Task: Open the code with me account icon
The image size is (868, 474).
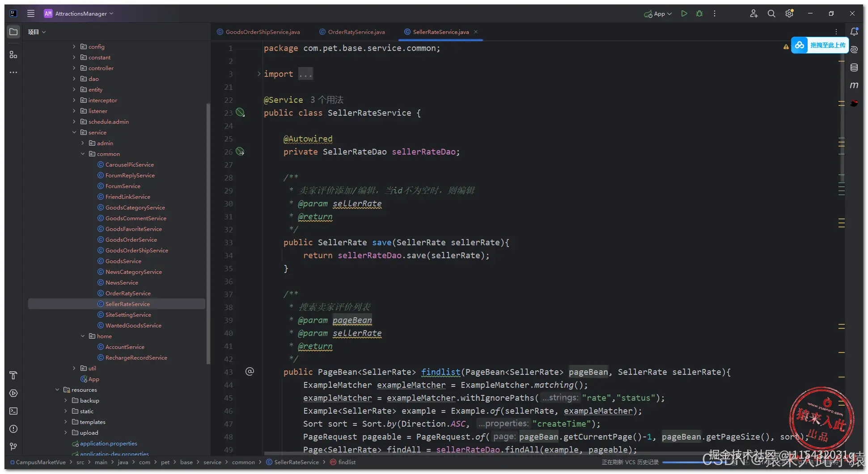Action: (754, 13)
